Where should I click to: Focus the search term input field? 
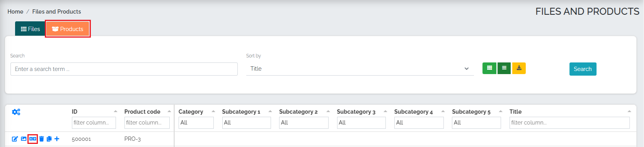point(124,69)
